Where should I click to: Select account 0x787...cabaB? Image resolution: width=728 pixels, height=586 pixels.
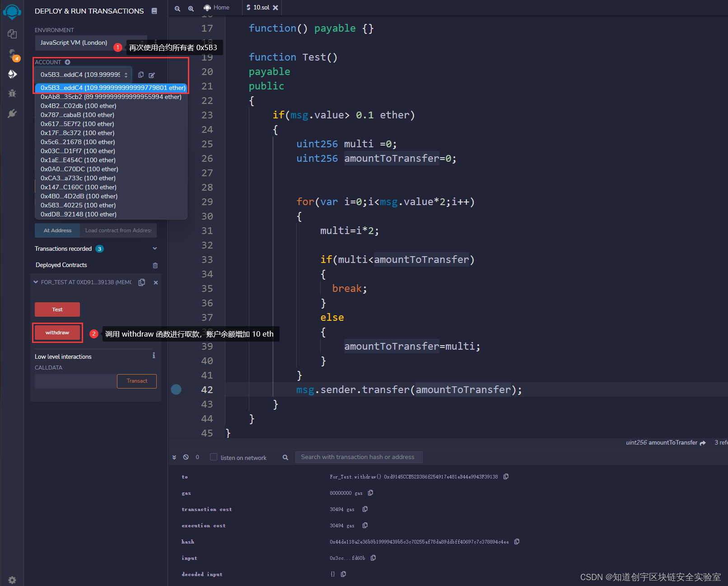112,115
